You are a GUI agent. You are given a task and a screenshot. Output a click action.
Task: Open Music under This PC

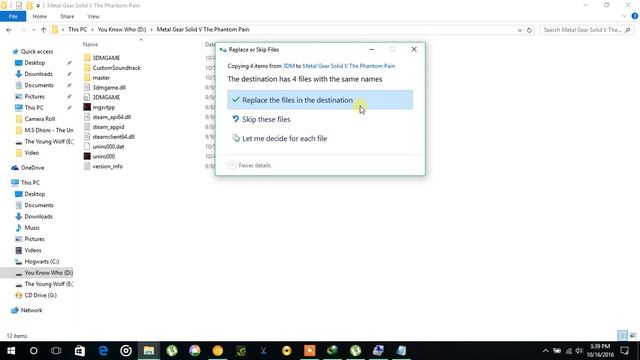click(x=32, y=228)
